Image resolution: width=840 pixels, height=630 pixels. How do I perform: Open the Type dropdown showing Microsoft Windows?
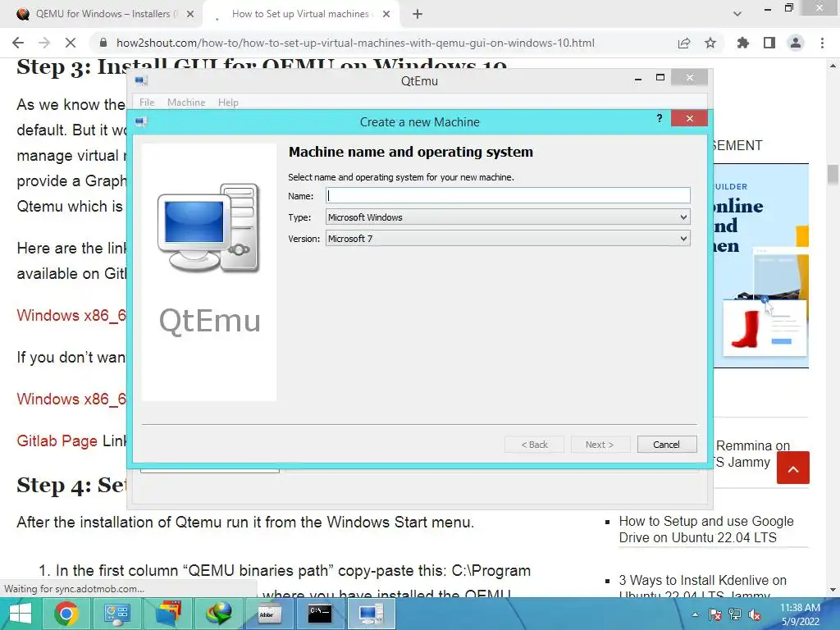pyautogui.click(x=508, y=217)
